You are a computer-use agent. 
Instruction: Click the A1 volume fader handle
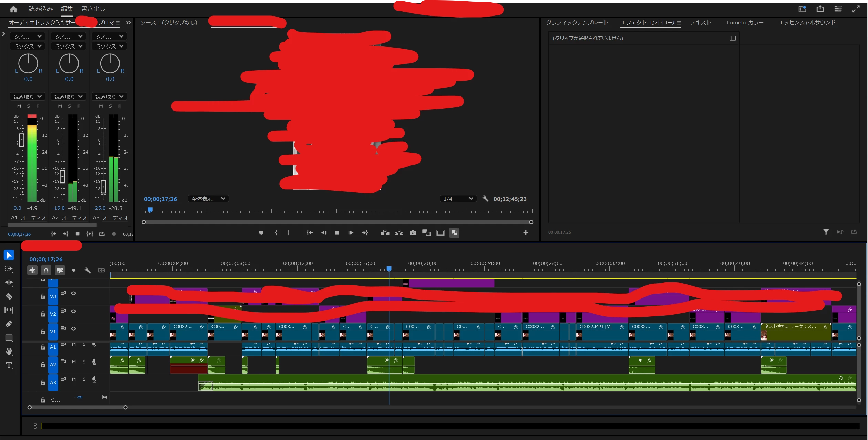tap(21, 140)
